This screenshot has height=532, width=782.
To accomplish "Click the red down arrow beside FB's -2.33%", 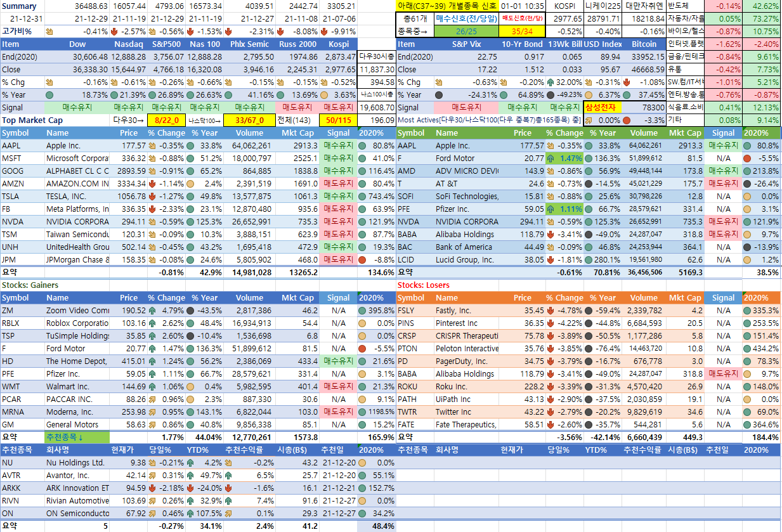I will (x=152, y=209).
